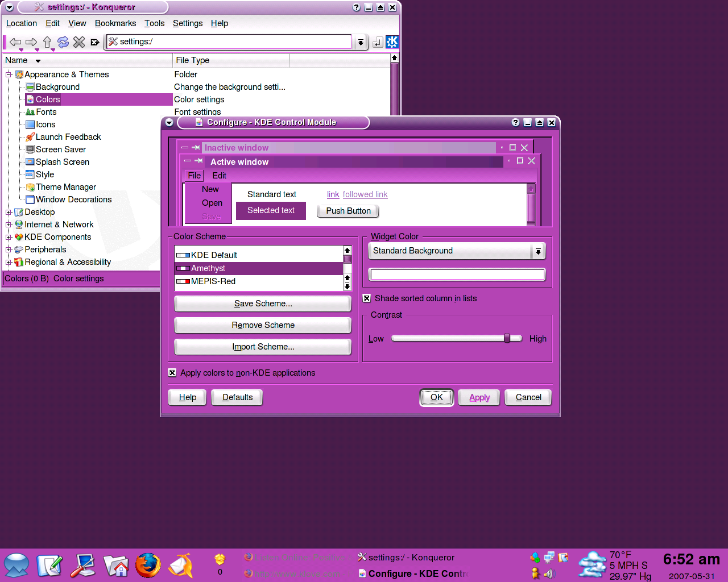Open the location bar history dropdown arrow
This screenshot has width=728, height=582.
pos(360,42)
